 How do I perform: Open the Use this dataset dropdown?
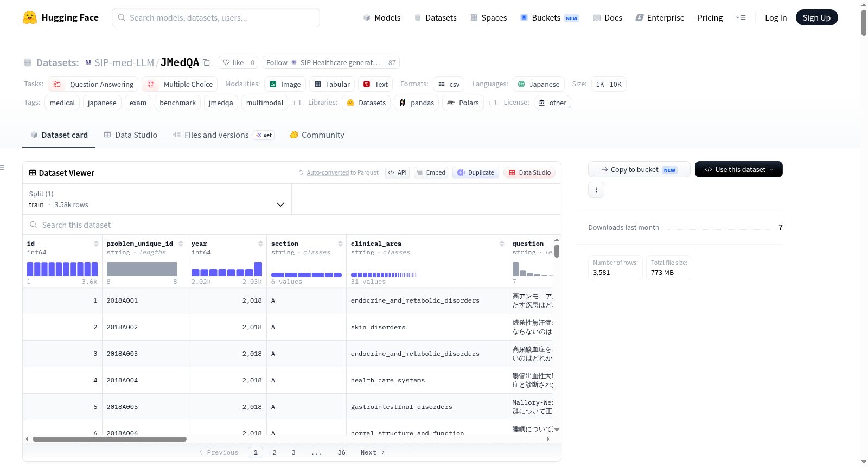coord(739,169)
